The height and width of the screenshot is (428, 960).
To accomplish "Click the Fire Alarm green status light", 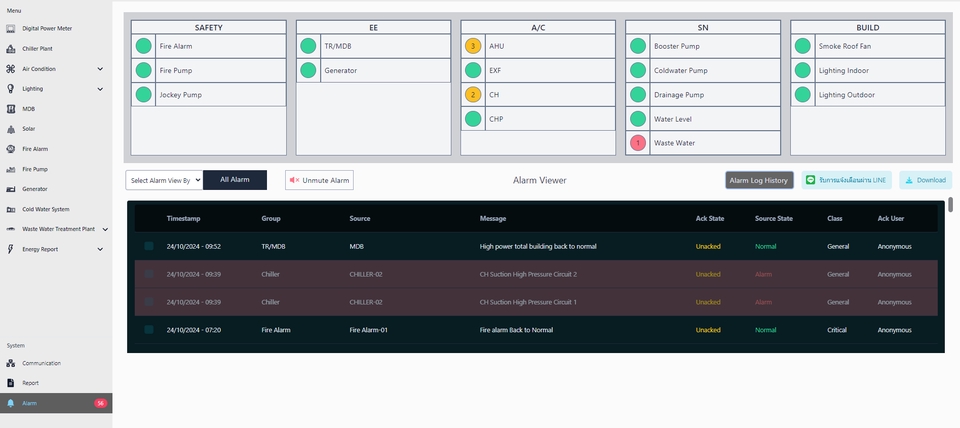I will 143,47.
